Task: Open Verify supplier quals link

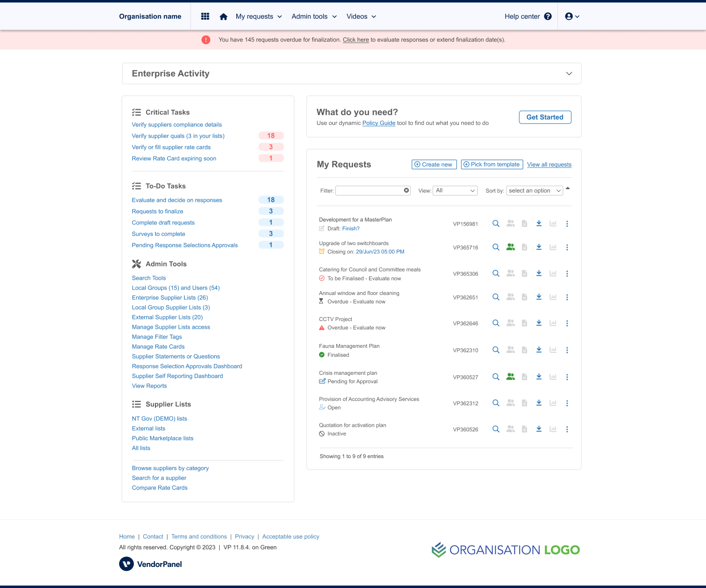Action: [178, 136]
